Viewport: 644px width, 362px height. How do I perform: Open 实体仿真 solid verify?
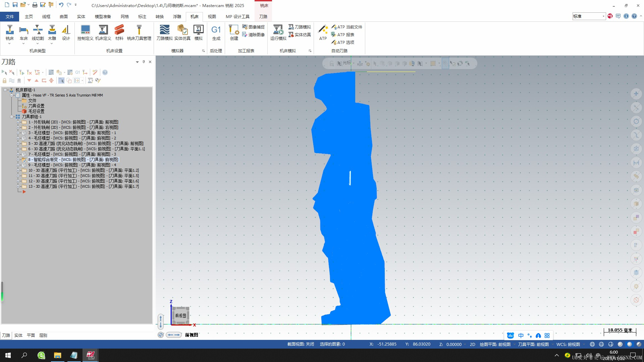182,31
